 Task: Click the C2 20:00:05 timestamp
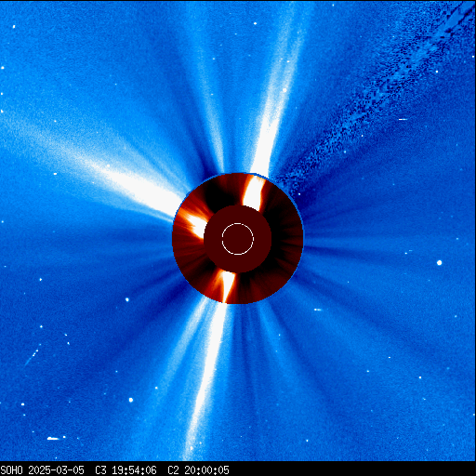[x=198, y=470]
